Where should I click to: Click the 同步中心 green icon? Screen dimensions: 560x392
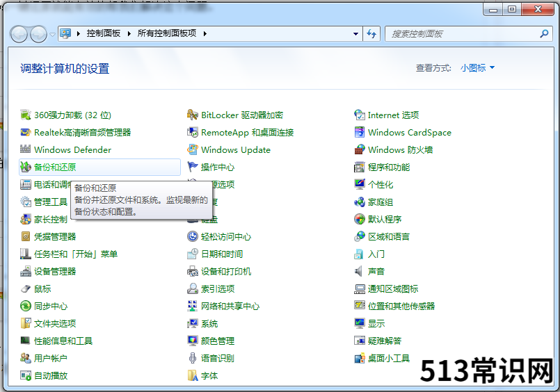click(x=25, y=306)
